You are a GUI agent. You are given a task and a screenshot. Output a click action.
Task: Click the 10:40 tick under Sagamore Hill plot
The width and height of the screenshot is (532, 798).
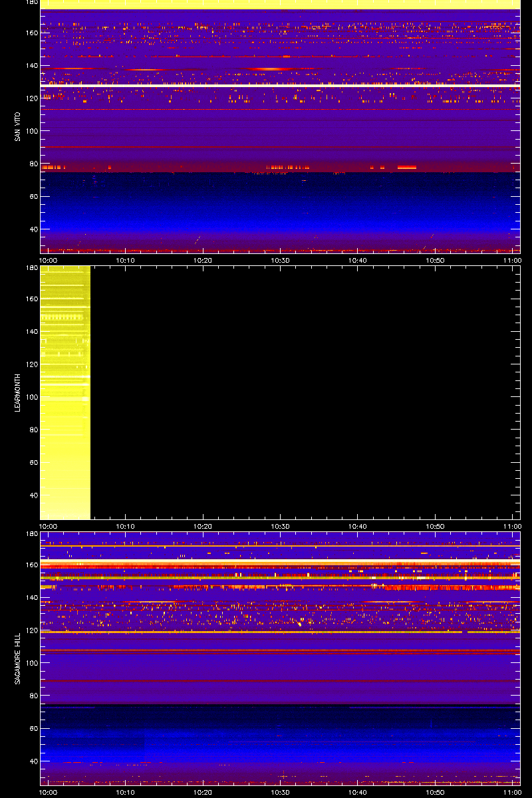[x=358, y=792]
